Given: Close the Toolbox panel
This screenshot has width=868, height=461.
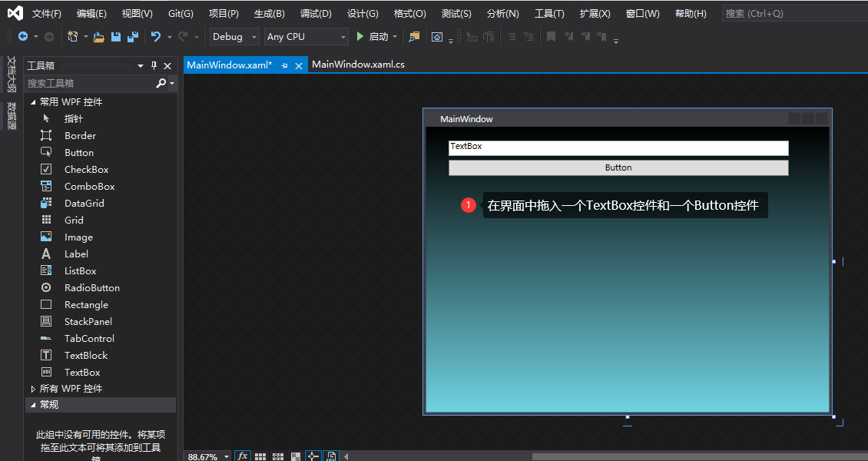Looking at the screenshot, I should click(167, 65).
